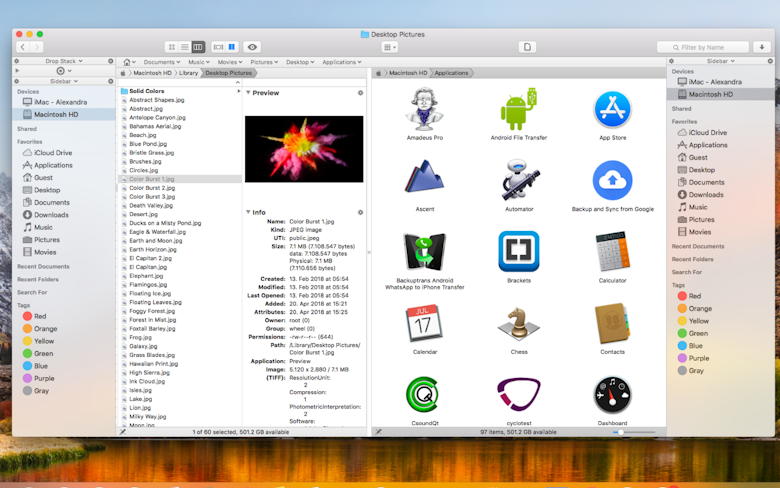Open the right Sidebar module dropdown
The width and height of the screenshot is (780, 488).
coord(721,61)
